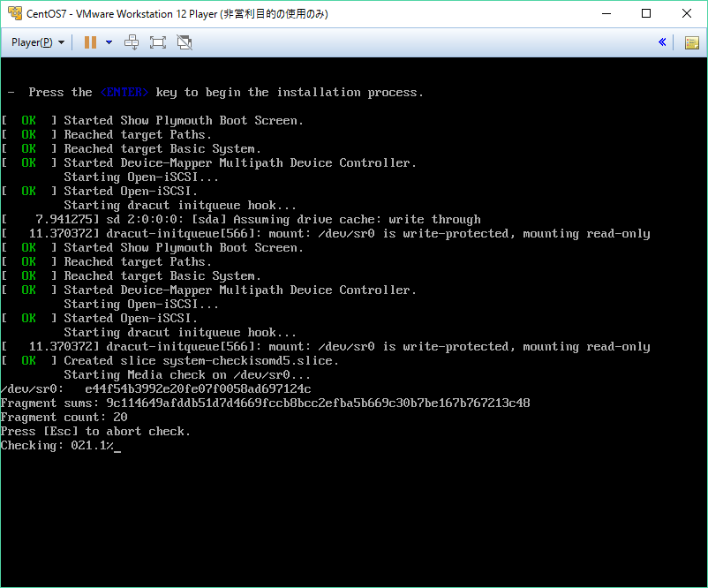The height and width of the screenshot is (588, 708).
Task: Pause the virtual machine
Action: 90,42
